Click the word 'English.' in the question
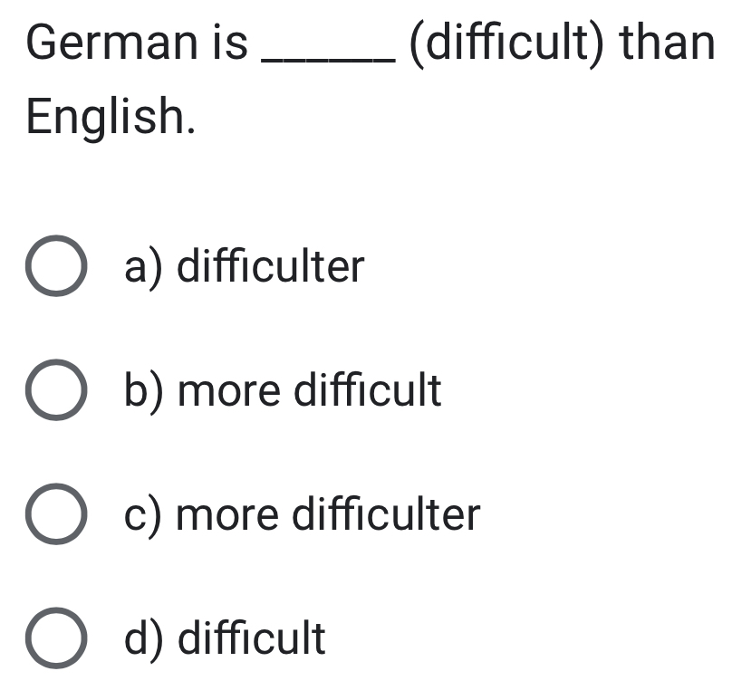The height and width of the screenshot is (700, 732). (111, 117)
